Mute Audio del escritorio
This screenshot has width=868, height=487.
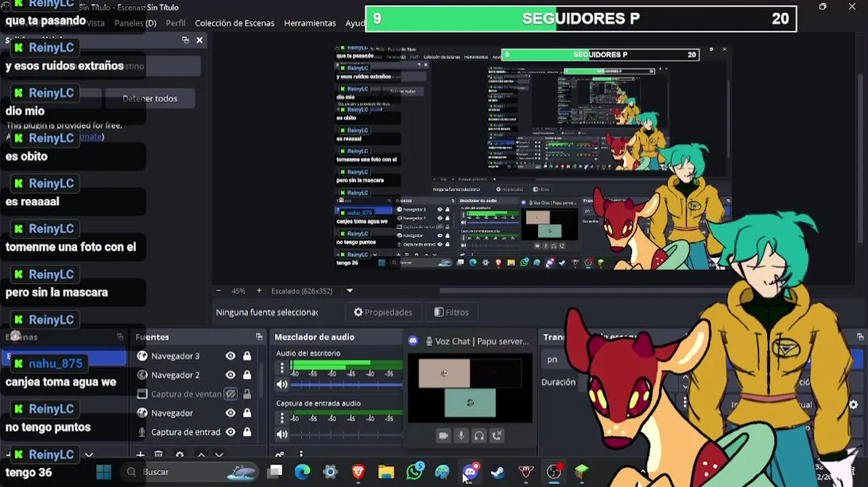click(282, 384)
